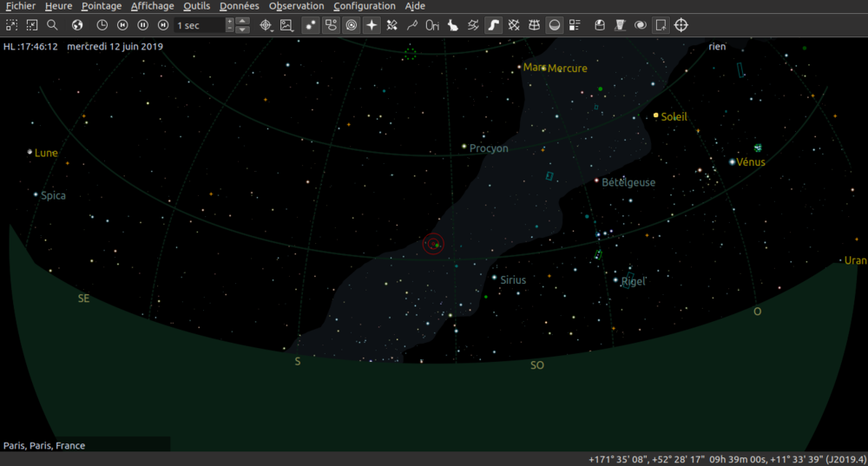This screenshot has height=466, width=868.
Task: Click the date text mercredi 12 juin 2019
Action: tap(115, 47)
